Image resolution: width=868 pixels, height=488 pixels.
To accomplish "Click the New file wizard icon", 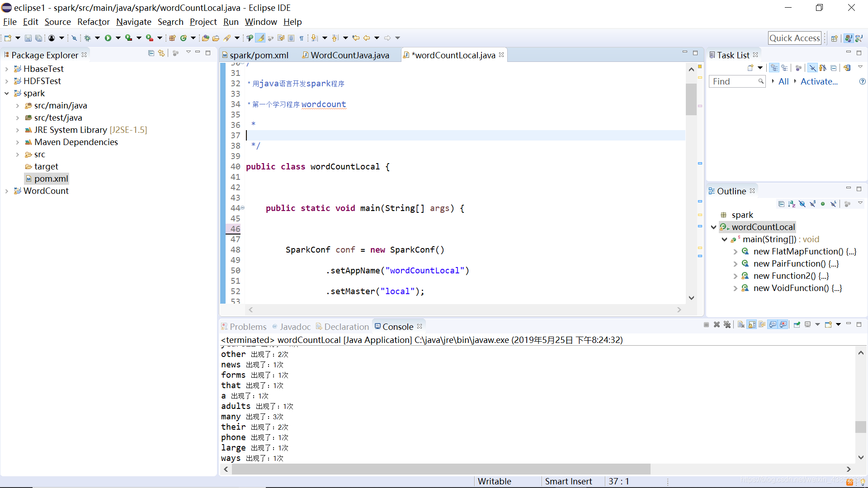I will pyautogui.click(x=8, y=38).
